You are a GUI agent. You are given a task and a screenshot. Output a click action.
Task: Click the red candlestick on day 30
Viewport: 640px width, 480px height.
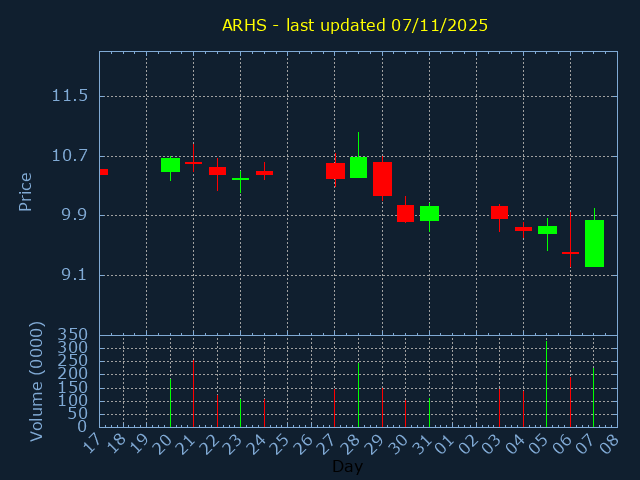pyautogui.click(x=405, y=213)
